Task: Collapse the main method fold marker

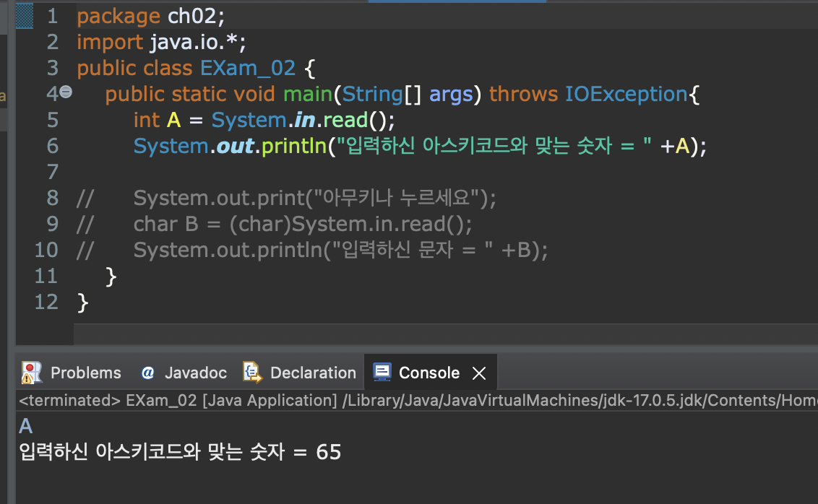Action: (x=66, y=92)
